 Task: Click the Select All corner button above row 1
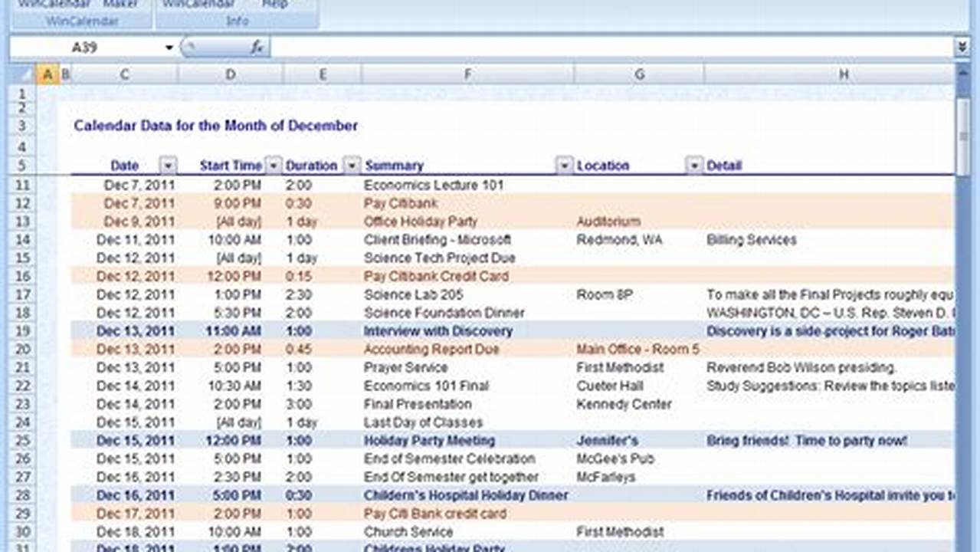[x=23, y=74]
